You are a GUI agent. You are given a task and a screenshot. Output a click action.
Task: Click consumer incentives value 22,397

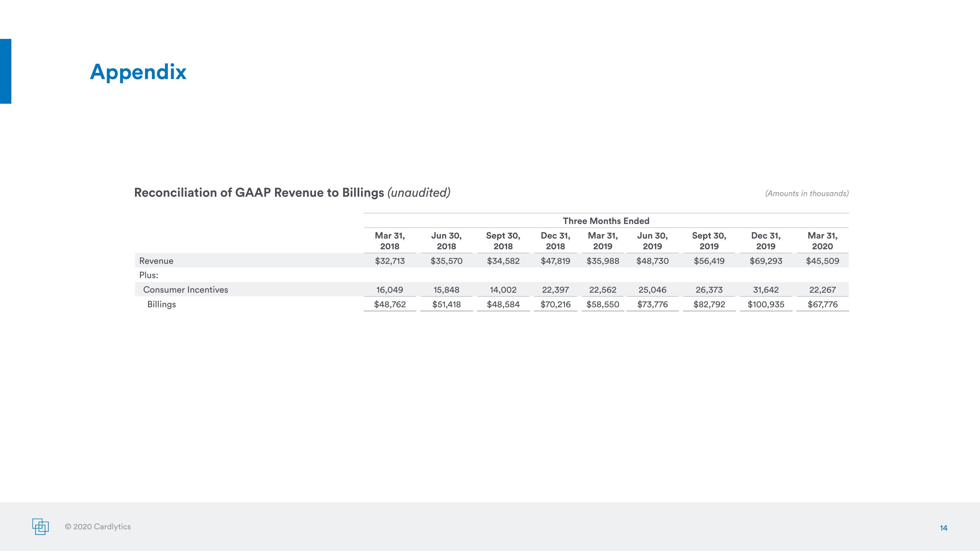pyautogui.click(x=555, y=289)
